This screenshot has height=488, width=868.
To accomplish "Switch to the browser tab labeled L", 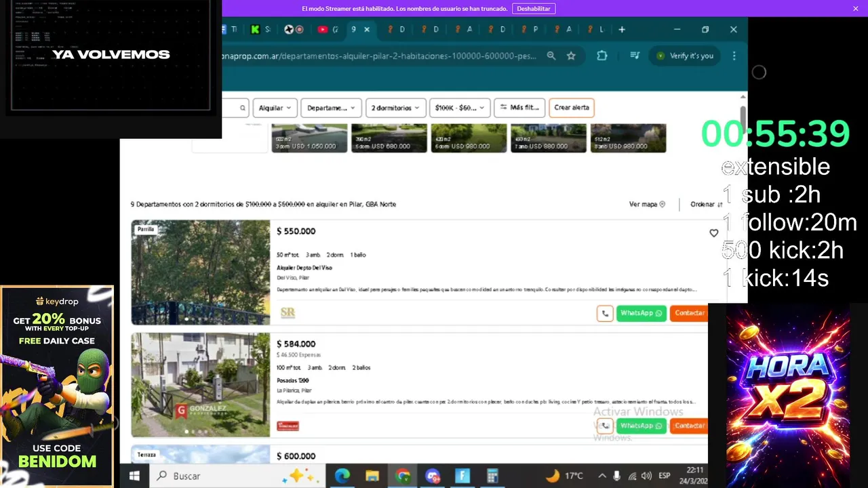I will click(595, 29).
